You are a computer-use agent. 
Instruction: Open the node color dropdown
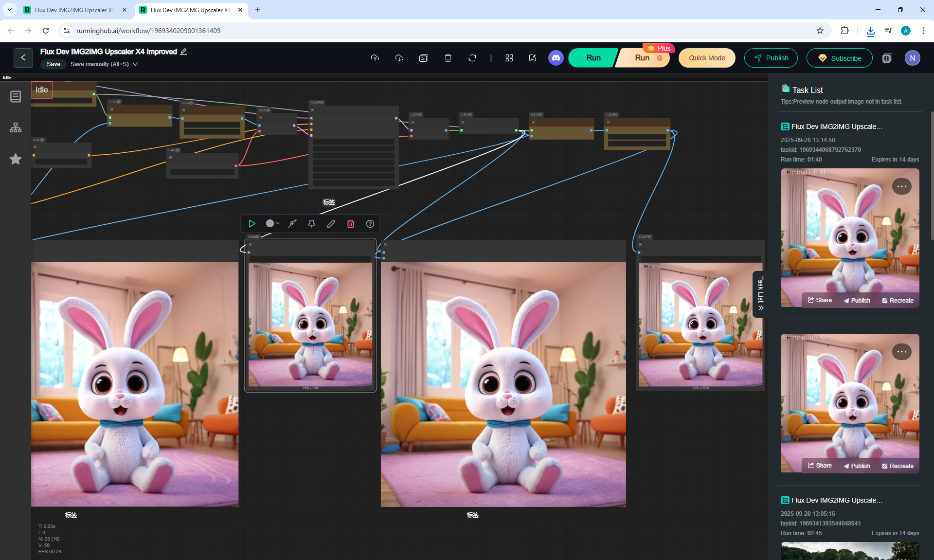272,224
